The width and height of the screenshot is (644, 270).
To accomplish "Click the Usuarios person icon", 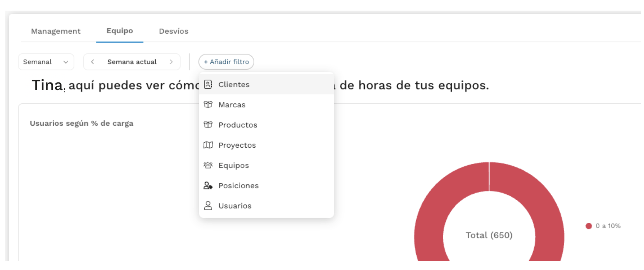I will click(208, 206).
